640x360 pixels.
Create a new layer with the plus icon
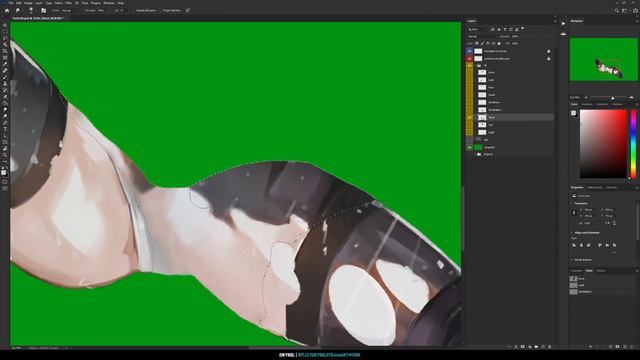543,347
